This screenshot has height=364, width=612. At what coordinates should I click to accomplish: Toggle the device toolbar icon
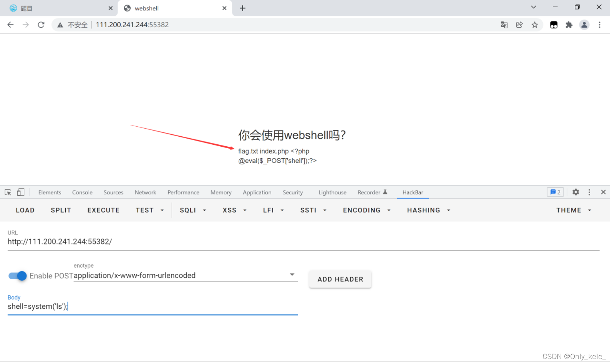pyautogui.click(x=21, y=192)
